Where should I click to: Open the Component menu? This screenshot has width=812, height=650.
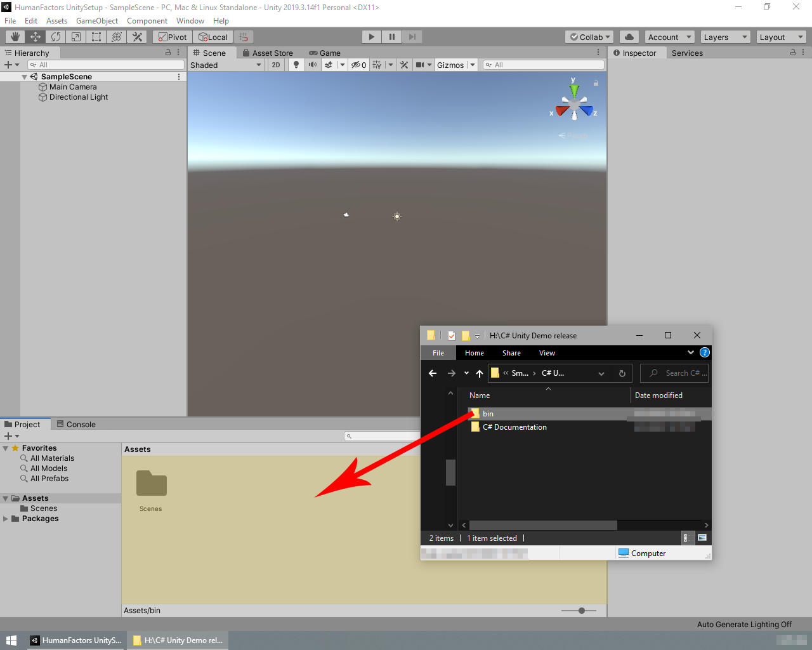(x=147, y=21)
